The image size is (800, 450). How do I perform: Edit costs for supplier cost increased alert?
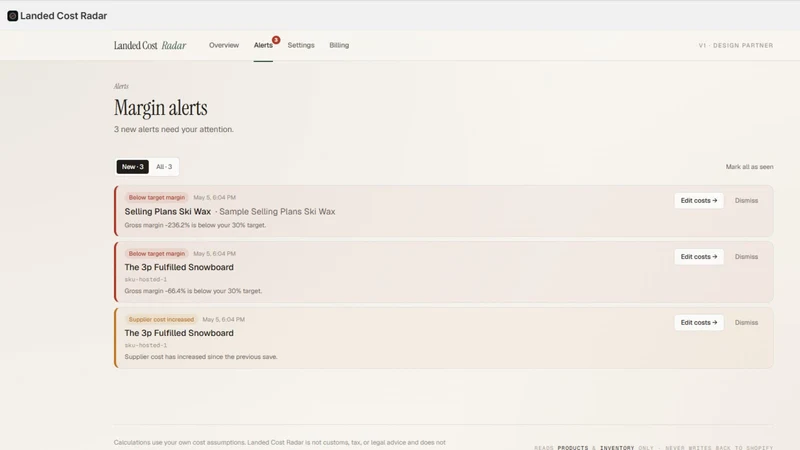(x=698, y=322)
